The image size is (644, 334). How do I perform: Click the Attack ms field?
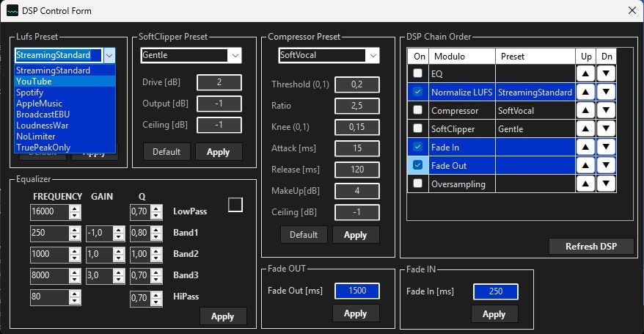coord(357,148)
